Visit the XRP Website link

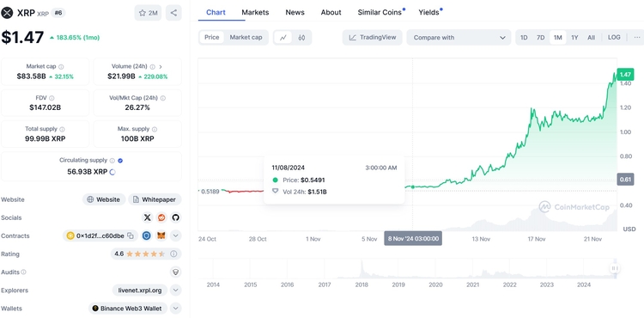(x=104, y=199)
